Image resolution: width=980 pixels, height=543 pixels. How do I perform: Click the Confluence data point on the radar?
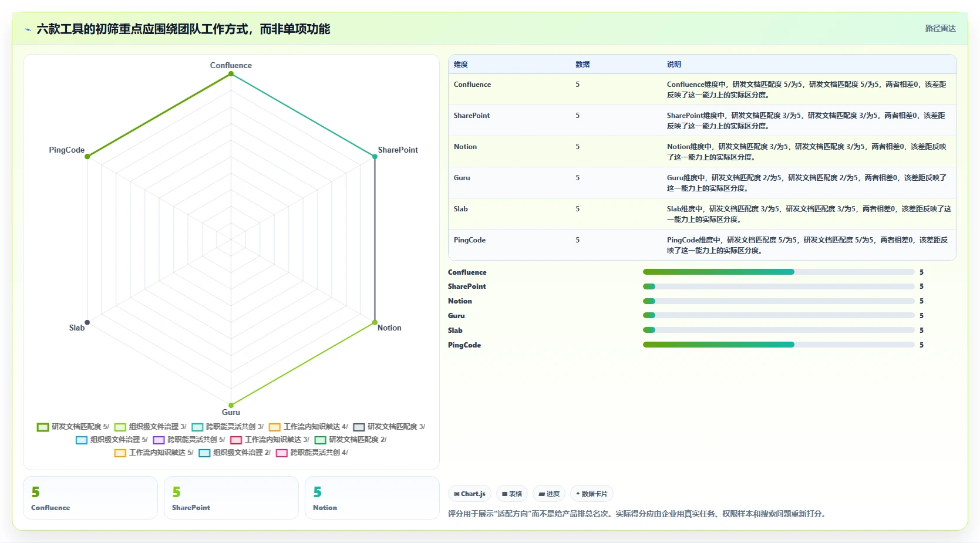pyautogui.click(x=231, y=74)
